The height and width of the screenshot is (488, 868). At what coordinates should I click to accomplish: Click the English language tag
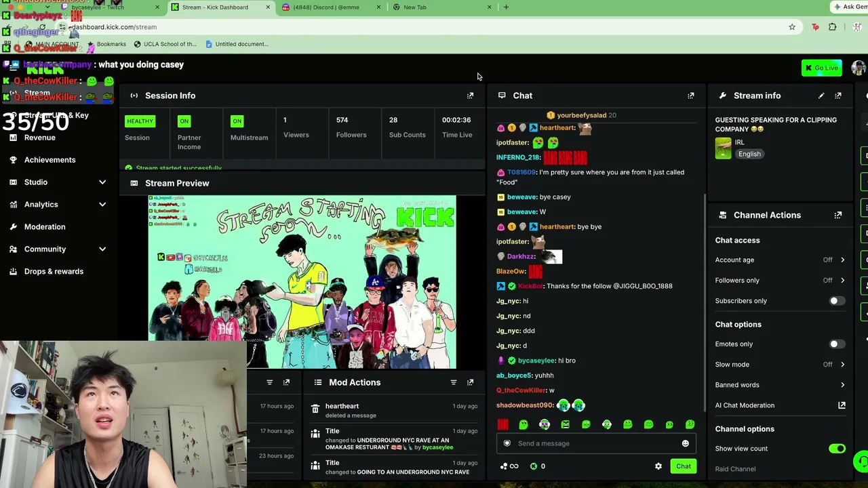tap(749, 154)
